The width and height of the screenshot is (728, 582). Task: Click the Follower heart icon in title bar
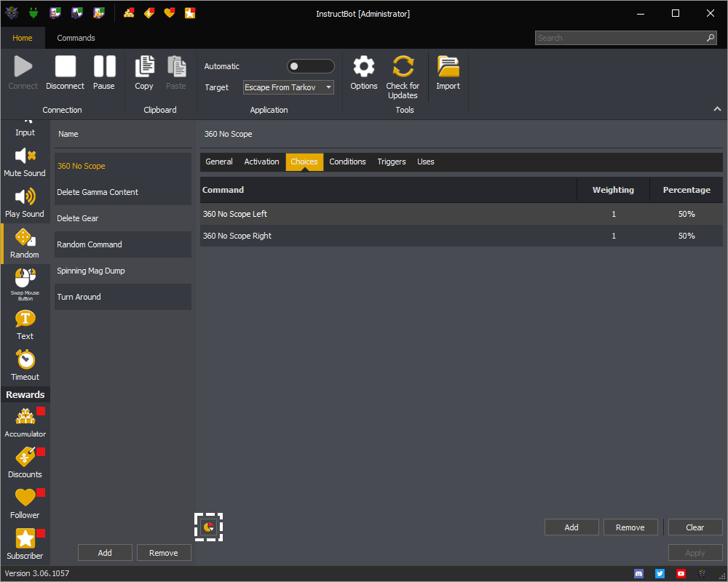point(170,13)
